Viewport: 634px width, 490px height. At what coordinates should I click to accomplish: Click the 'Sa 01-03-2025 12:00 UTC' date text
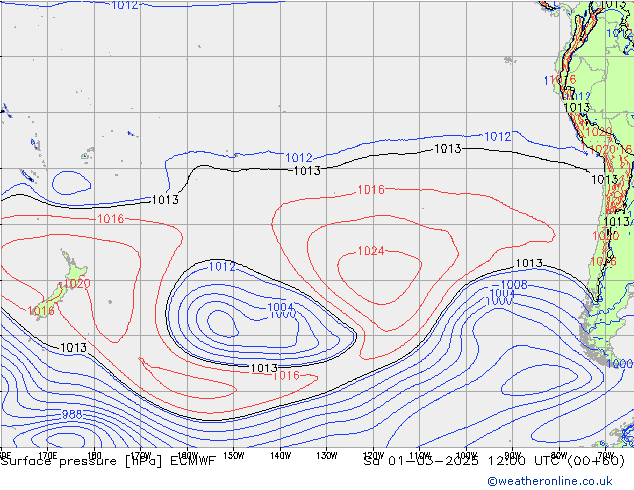464,461
